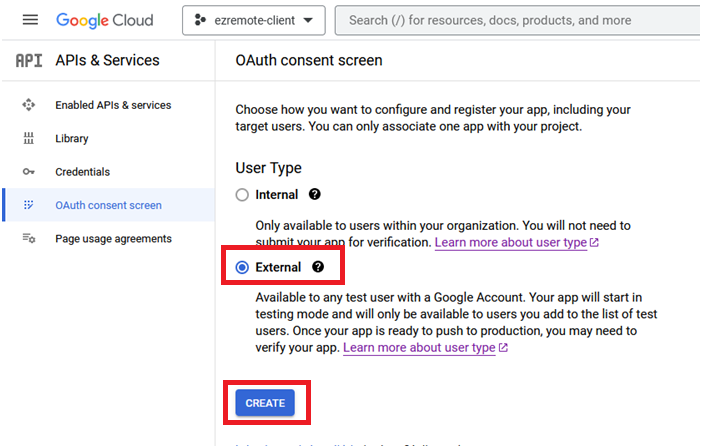Click the Credentials key icon

point(29,171)
